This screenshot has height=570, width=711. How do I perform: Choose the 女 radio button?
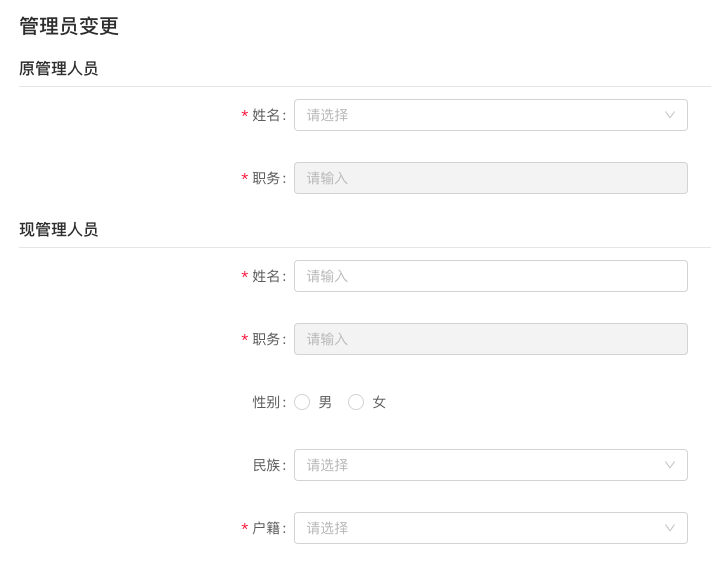(356, 402)
